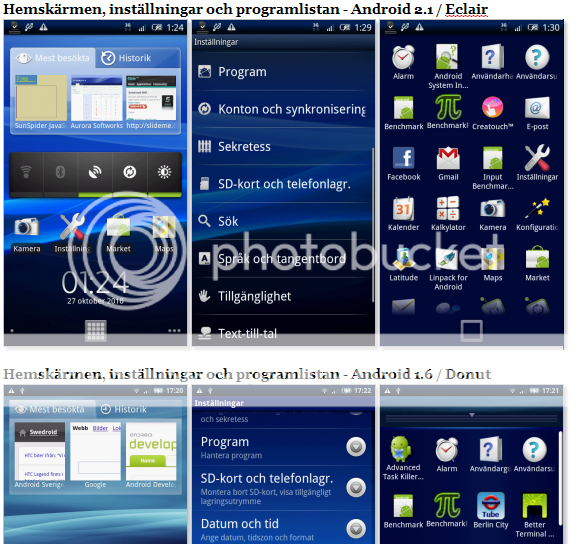
Task: Click the settings list scrollbar in Eclair
Action: [373, 225]
